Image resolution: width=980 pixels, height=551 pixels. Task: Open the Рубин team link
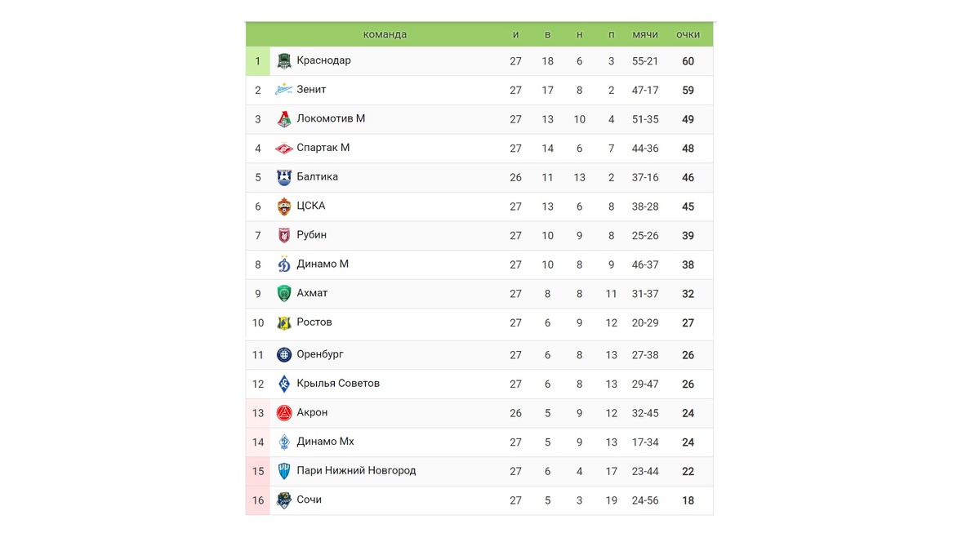[311, 235]
